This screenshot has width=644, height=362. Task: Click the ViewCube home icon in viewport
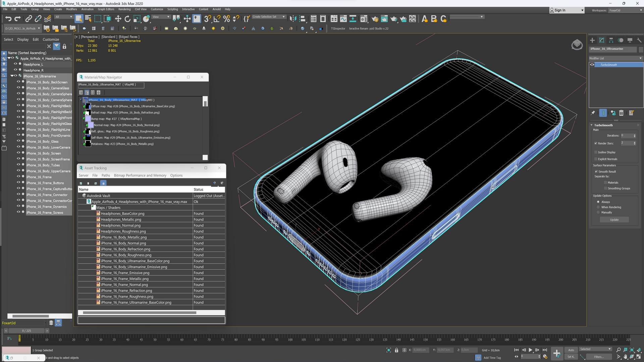point(577,44)
